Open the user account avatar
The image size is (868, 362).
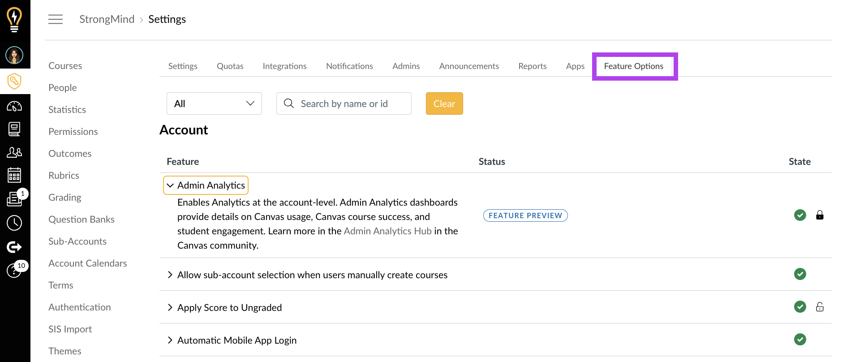(14, 55)
